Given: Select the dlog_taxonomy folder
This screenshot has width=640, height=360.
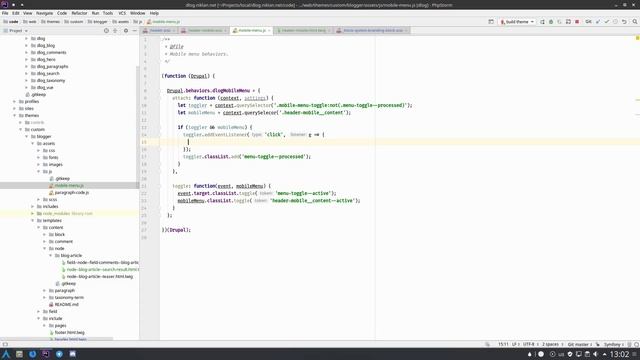Looking at the screenshot, I should pyautogui.click(x=51, y=80).
